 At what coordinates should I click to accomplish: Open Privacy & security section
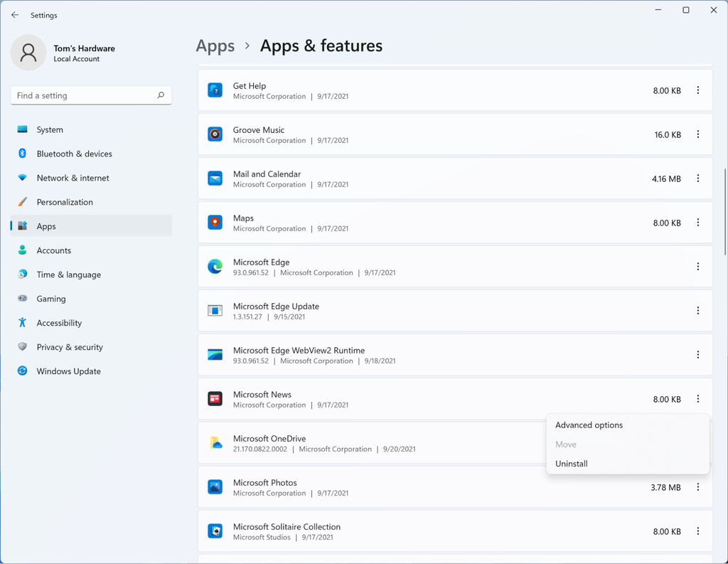70,347
